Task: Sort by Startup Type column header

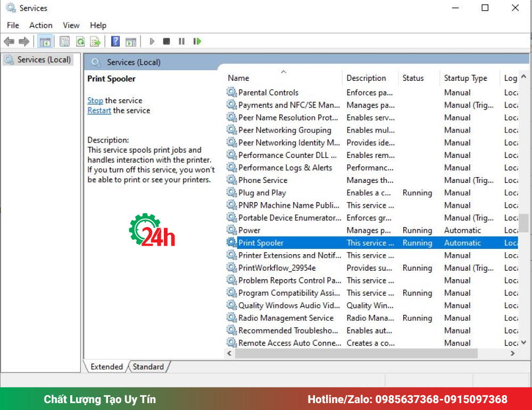Action: pos(465,78)
